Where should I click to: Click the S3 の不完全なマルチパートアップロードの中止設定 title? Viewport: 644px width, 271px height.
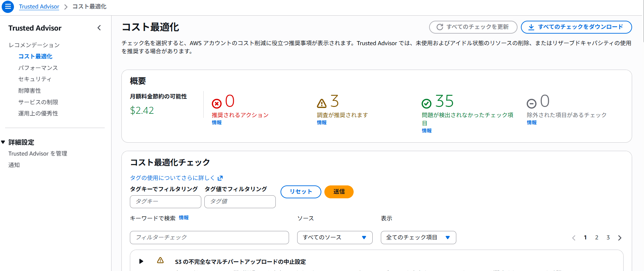click(x=240, y=262)
